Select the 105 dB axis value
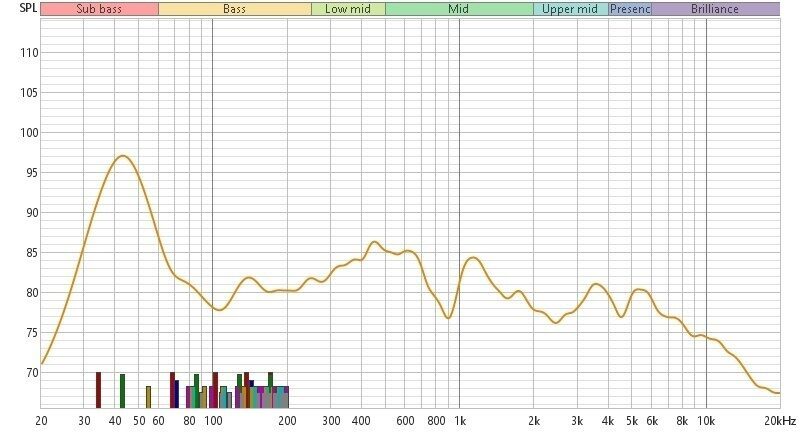Screen dimensions: 800x433 [29, 93]
